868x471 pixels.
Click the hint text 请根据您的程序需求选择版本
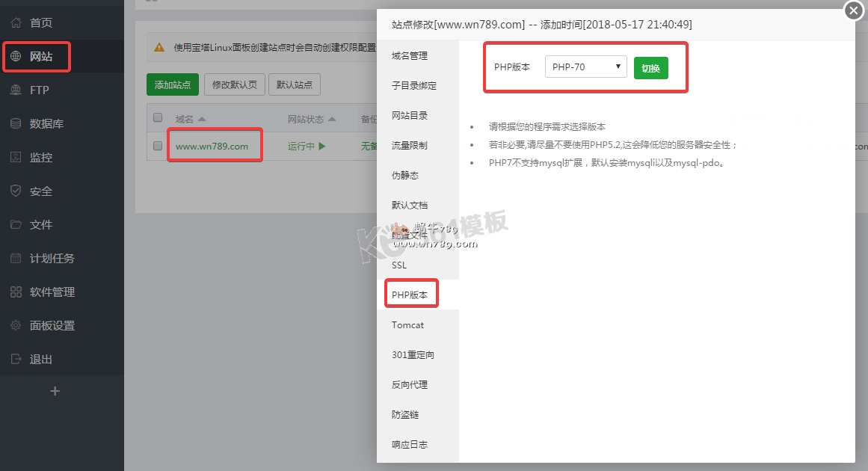(547, 127)
